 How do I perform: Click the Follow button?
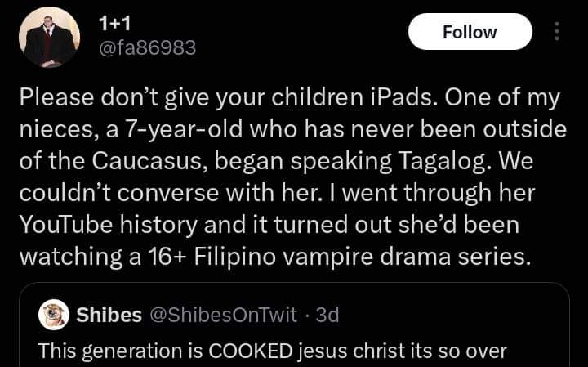click(470, 32)
